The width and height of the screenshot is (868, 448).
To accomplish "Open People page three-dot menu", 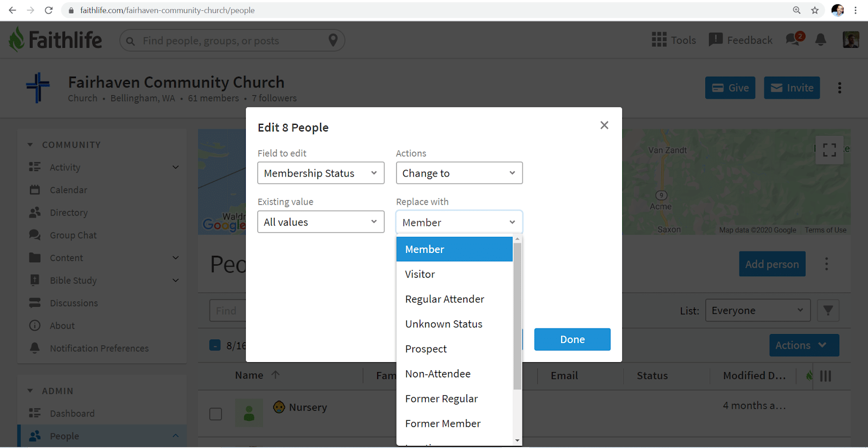I will (826, 264).
